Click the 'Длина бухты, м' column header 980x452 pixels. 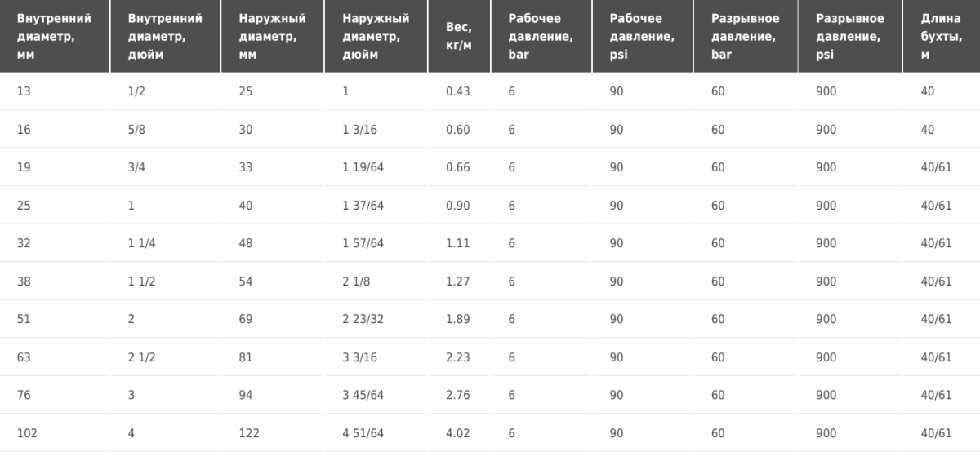click(942, 37)
